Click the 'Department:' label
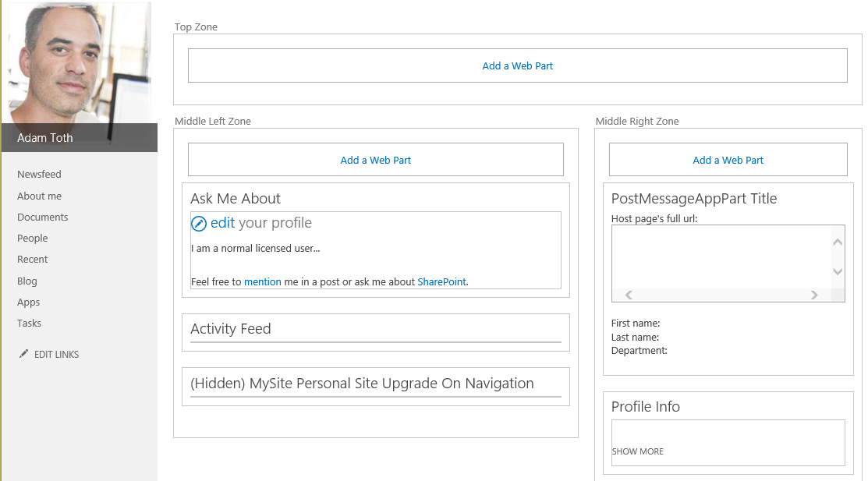868x481 pixels. (639, 350)
